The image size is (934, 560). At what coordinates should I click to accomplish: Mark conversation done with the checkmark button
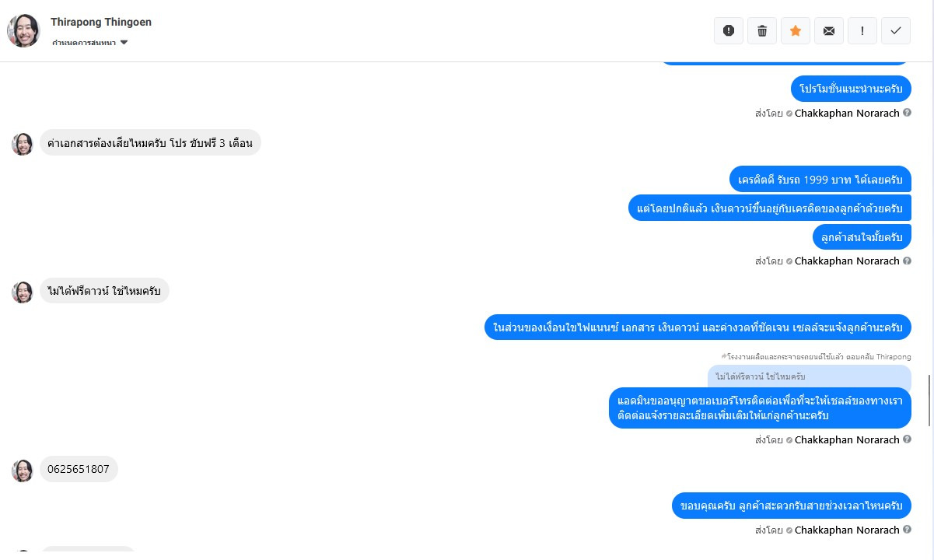896,30
